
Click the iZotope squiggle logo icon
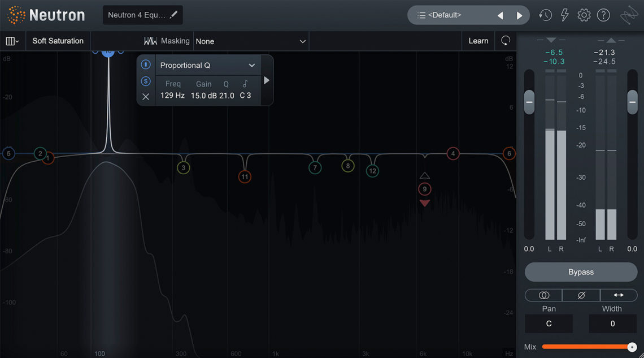[x=629, y=15]
